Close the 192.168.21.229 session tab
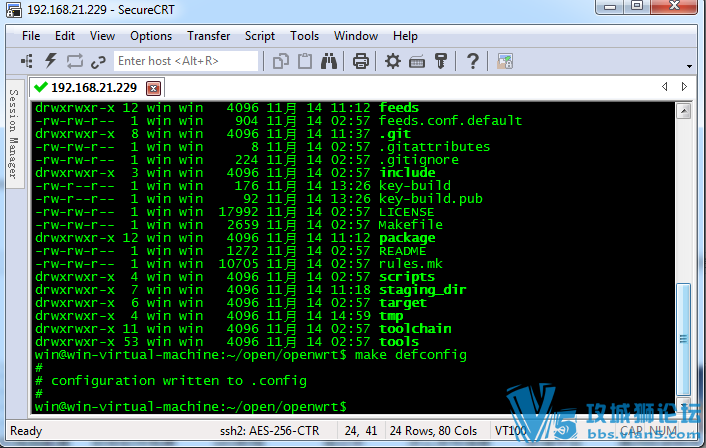This screenshot has height=448, width=706. (x=153, y=88)
